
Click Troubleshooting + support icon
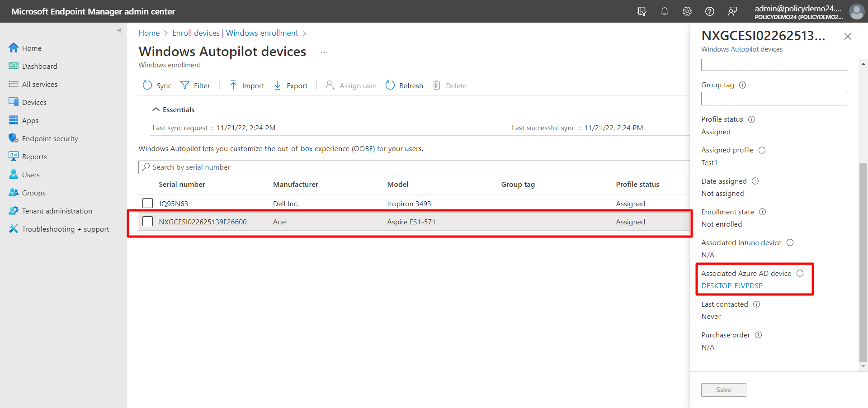pyautogui.click(x=14, y=229)
